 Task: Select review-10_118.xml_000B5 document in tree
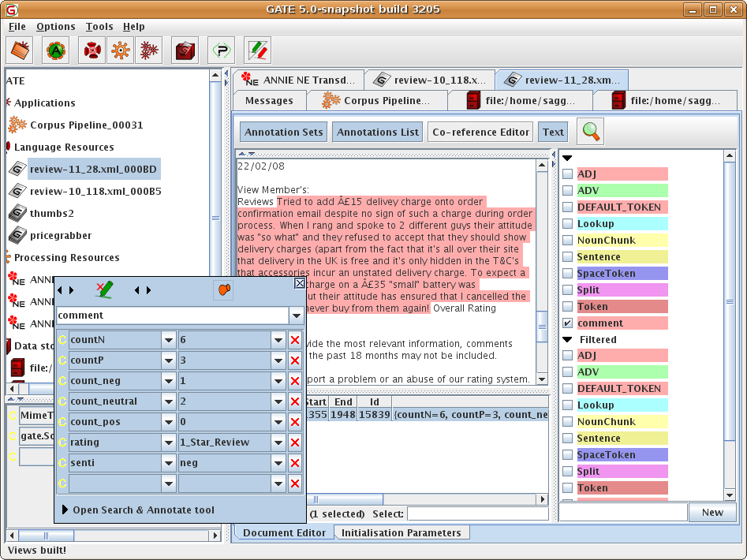[95, 192]
